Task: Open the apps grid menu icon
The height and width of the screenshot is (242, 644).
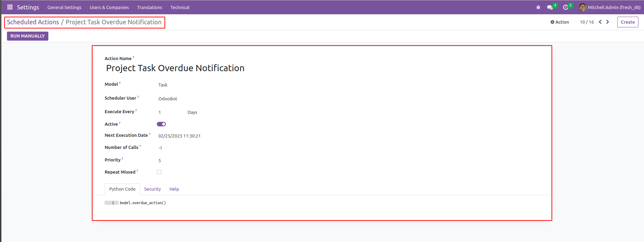Action: (10, 7)
